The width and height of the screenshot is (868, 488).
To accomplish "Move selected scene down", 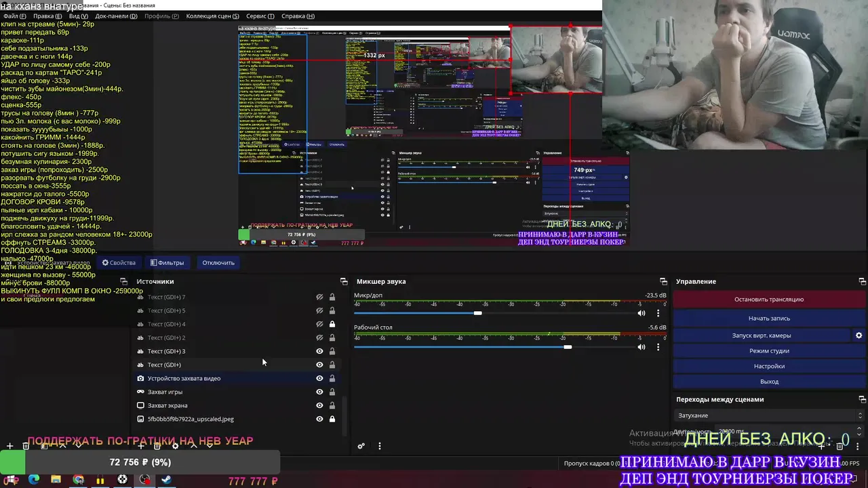I will click(x=79, y=445).
